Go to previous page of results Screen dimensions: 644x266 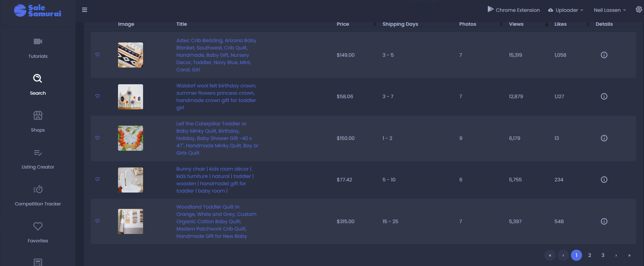(563, 255)
